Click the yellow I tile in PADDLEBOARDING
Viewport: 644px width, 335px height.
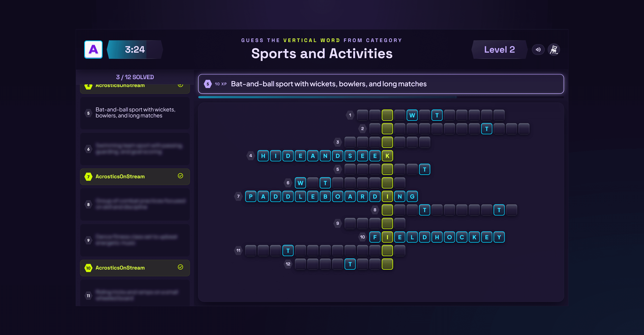point(387,196)
